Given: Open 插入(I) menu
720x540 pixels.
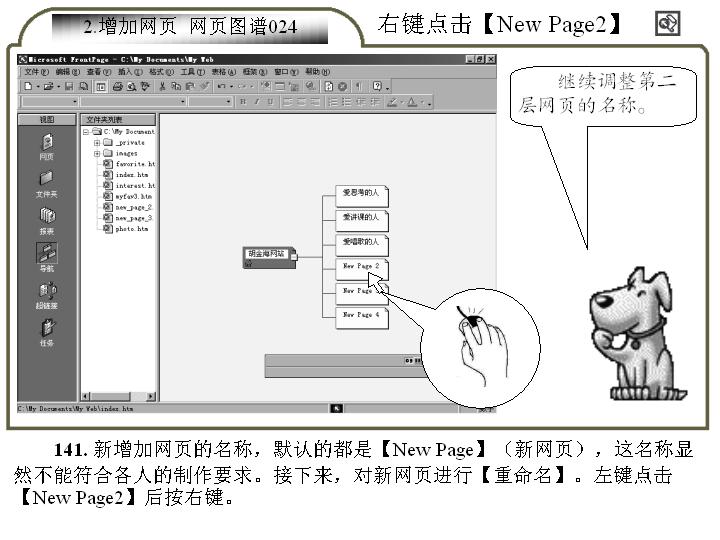Looking at the screenshot, I should (x=130, y=72).
